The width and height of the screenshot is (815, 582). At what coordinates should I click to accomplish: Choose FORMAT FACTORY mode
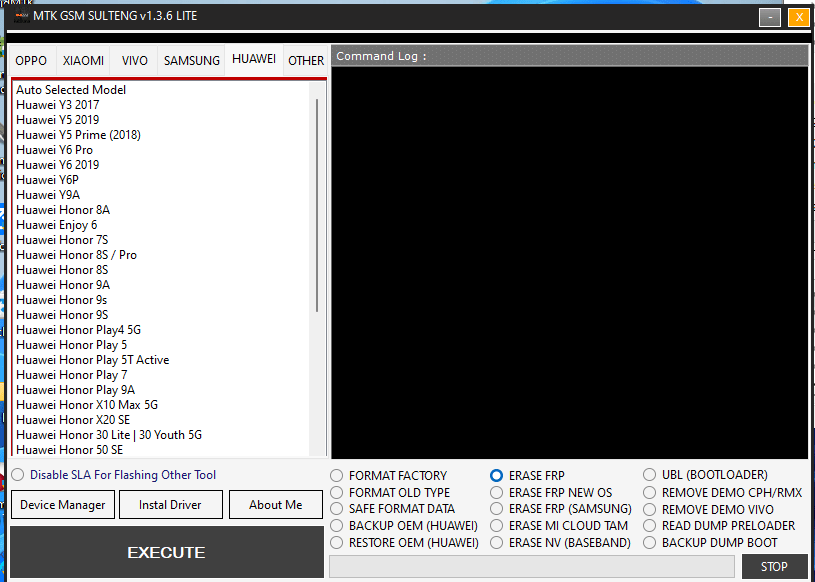click(336, 475)
